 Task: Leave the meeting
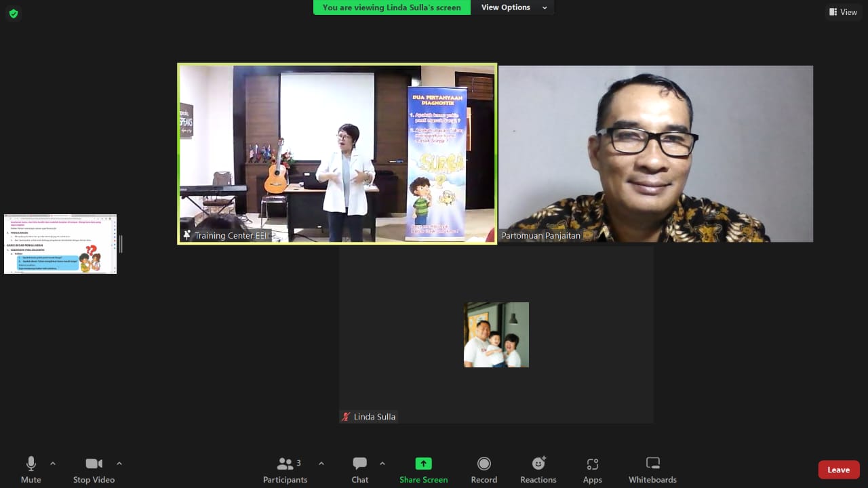[838, 470]
